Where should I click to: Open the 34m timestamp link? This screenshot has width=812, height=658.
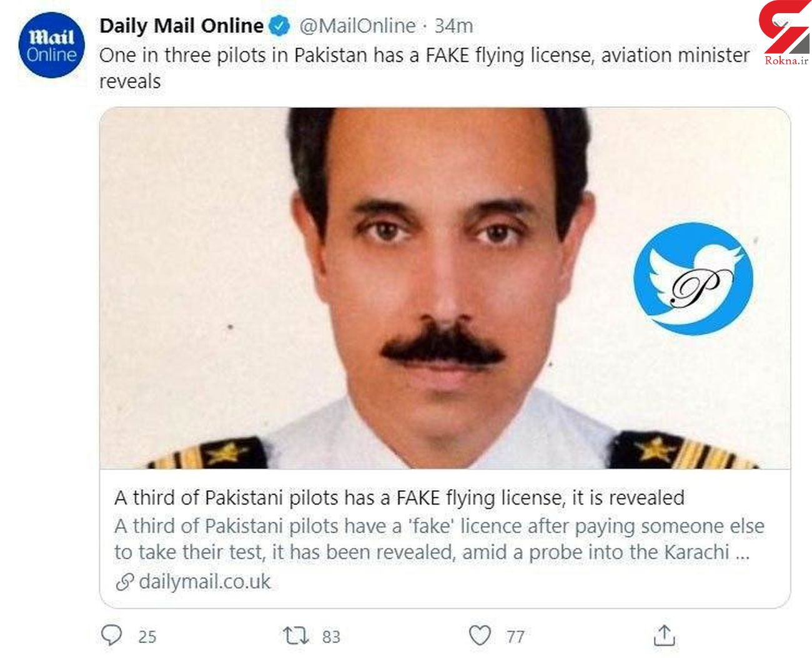453,26
